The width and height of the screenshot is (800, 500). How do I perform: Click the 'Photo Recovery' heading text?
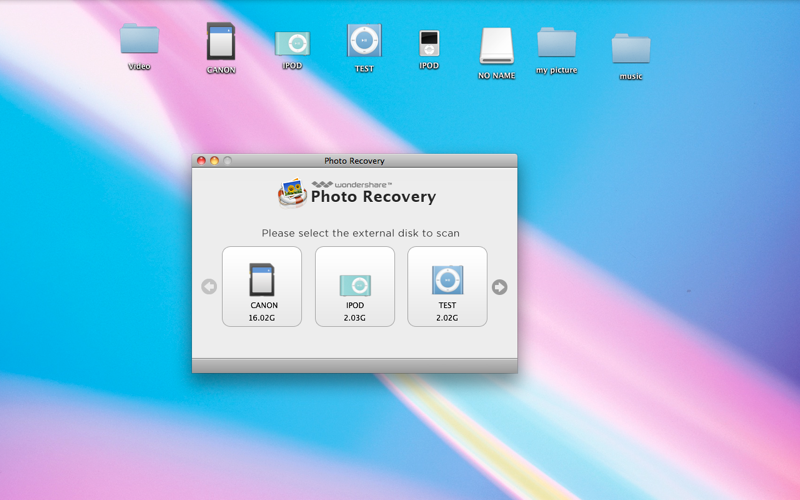tap(373, 197)
